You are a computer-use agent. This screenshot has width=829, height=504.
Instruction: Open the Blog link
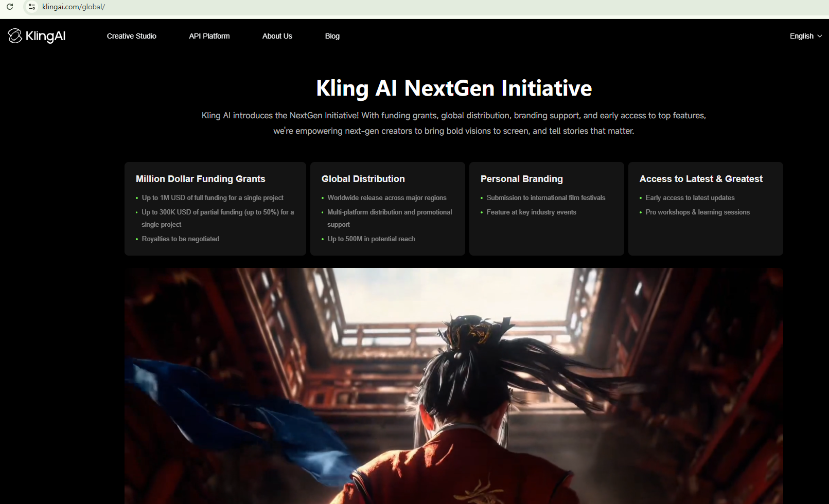click(332, 36)
